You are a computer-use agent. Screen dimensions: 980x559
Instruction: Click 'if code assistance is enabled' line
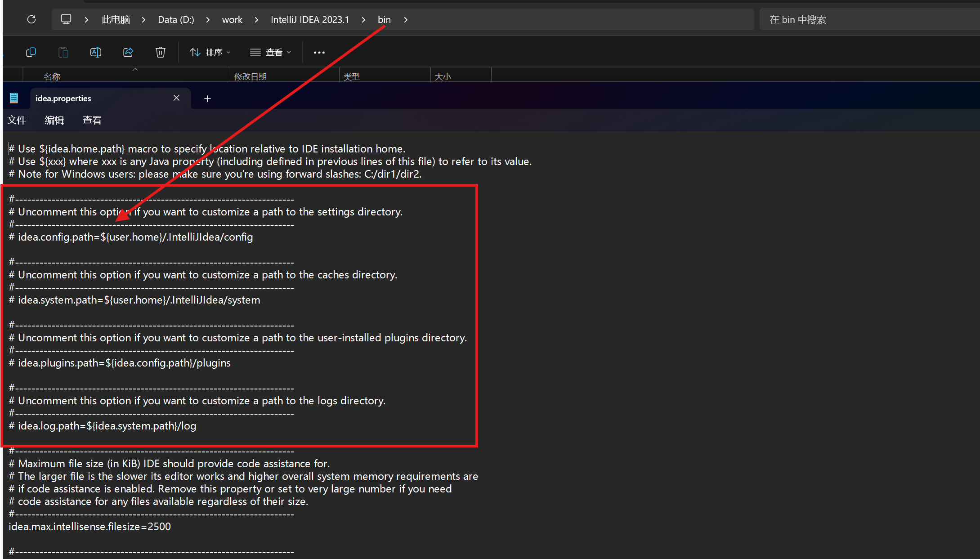230,489
